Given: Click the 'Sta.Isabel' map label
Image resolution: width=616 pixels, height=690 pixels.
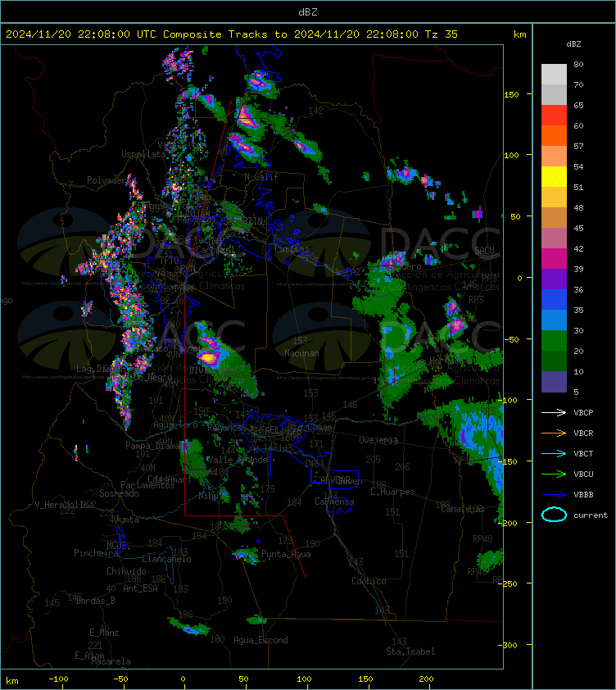Looking at the screenshot, I should (410, 651).
